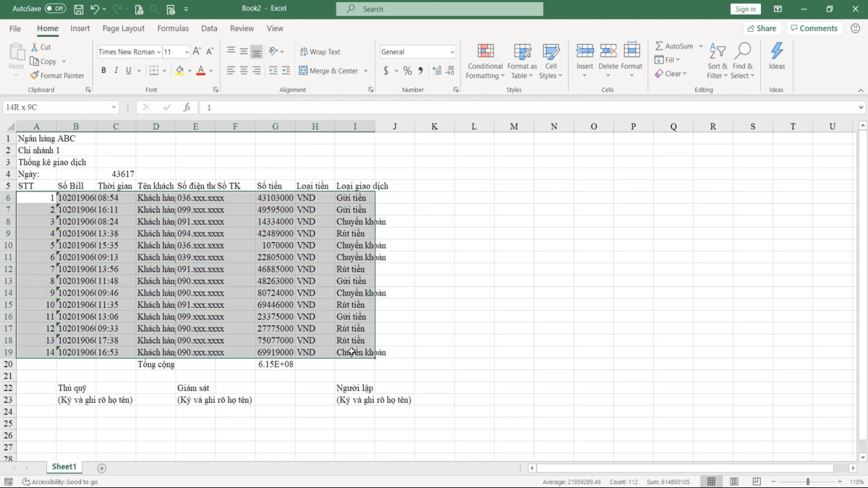
Task: Open the Clear dropdown in Editing group
Action: [671, 74]
